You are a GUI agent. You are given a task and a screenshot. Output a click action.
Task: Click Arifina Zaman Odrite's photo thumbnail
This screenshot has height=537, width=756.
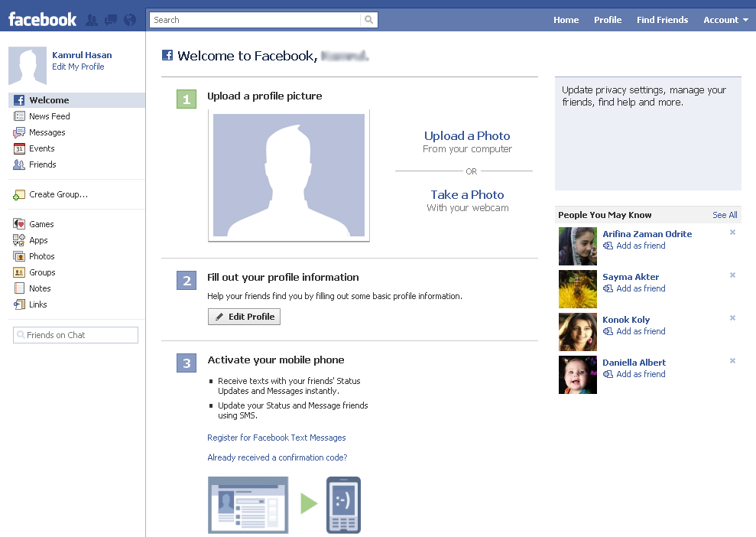pyautogui.click(x=578, y=246)
